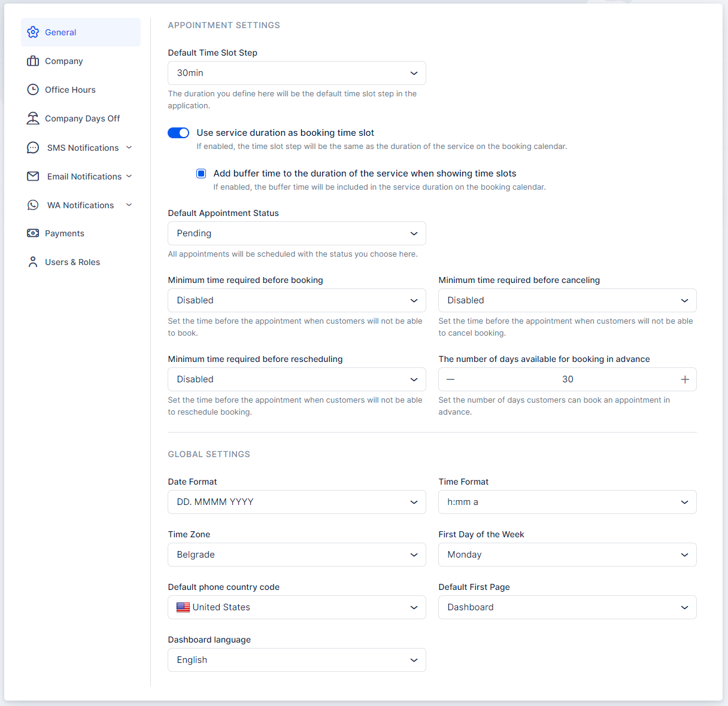Open the Dashboard language dropdown
The height and width of the screenshot is (706, 728).
[x=296, y=660]
